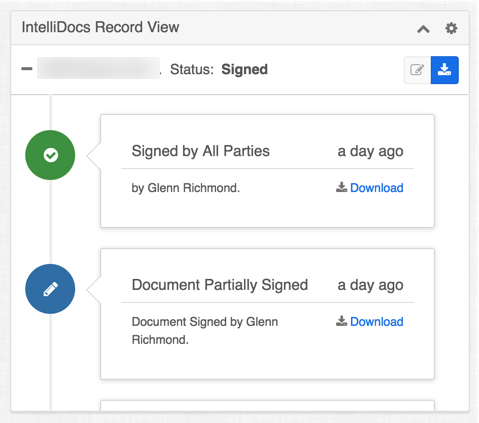
Task: Click the blue download document button
Action: coord(445,70)
